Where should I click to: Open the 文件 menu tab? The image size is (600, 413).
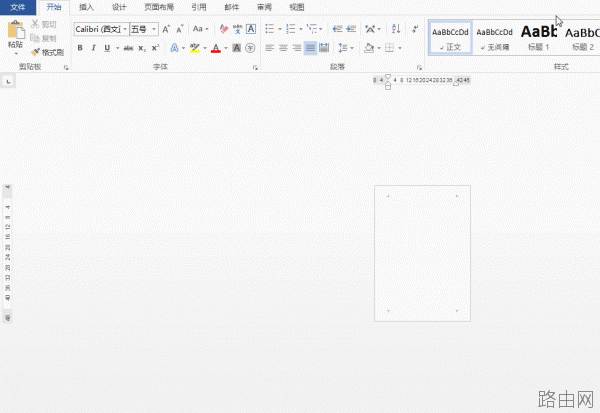(18, 7)
